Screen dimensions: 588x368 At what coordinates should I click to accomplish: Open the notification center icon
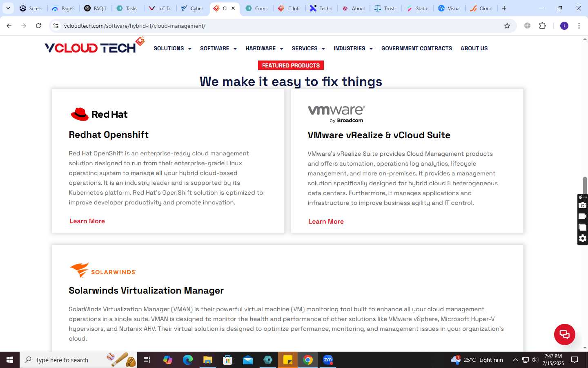pyautogui.click(x=575, y=360)
